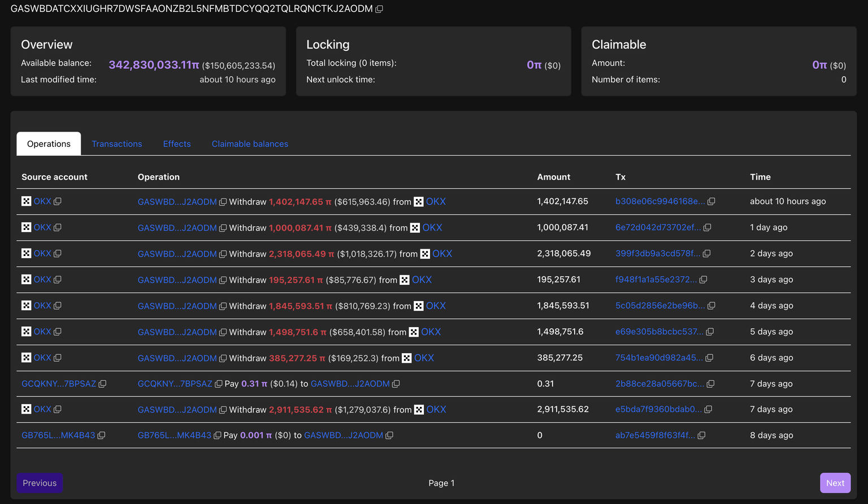Screen dimensions: 868x504
Task: Open the Effects tab
Action: click(x=177, y=144)
